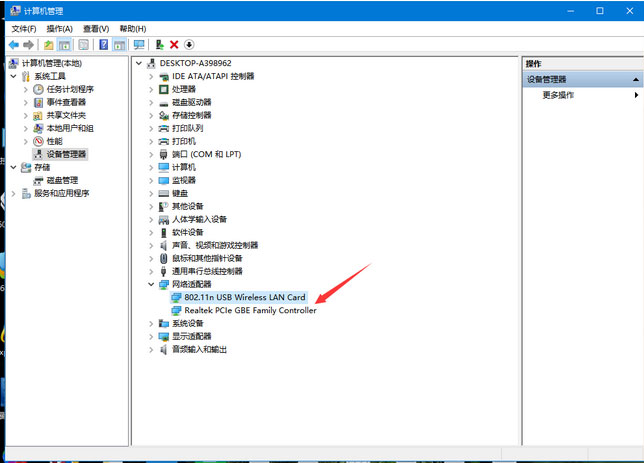Open 更多操作 in the actions pane
Viewport: 644px width, 463px height.
coord(558,95)
